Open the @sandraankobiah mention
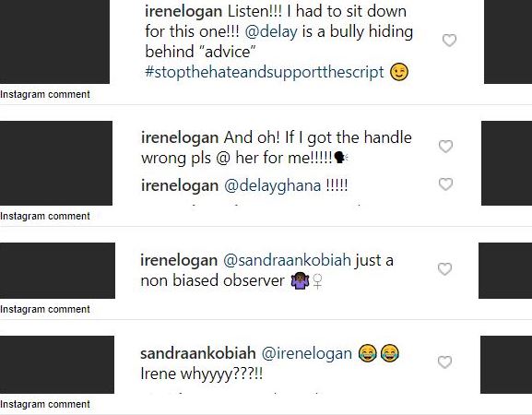 click(287, 260)
